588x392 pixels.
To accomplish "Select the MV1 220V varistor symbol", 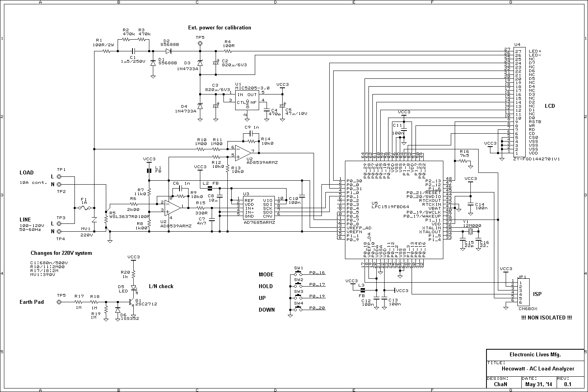I will 94,220.
